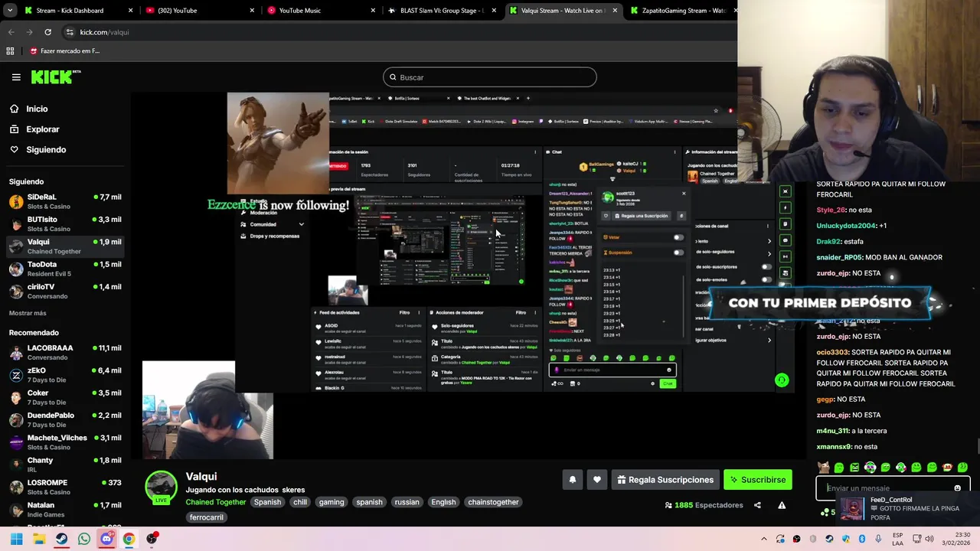Click the Chained Together category link
This screenshot has width=980, height=551.
(216, 502)
